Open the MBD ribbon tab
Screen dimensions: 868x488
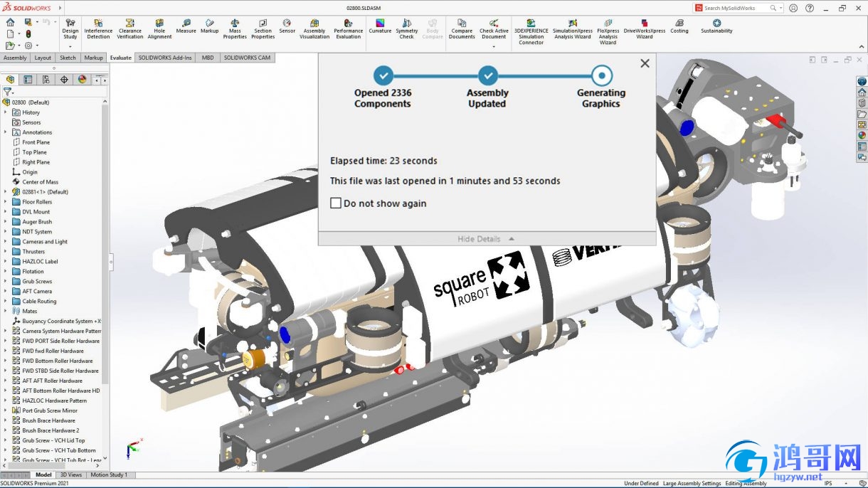coord(208,58)
